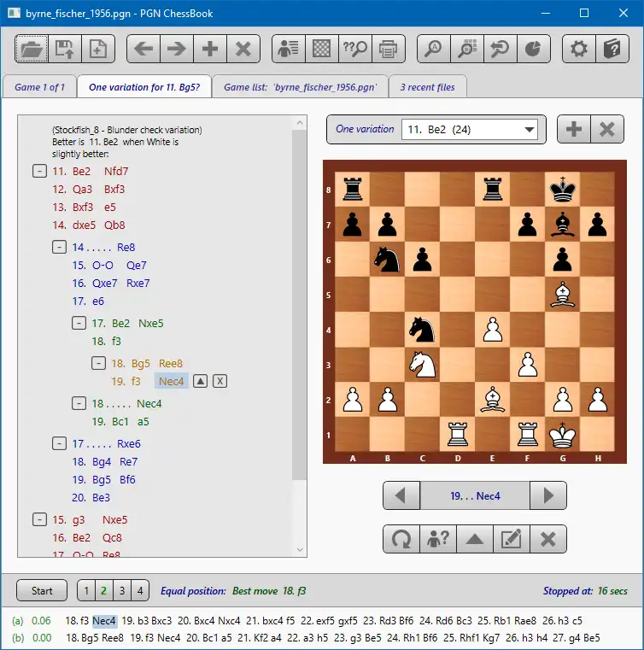This screenshot has height=650, width=644.
Task: Select engine line count 3
Action: (x=122, y=590)
